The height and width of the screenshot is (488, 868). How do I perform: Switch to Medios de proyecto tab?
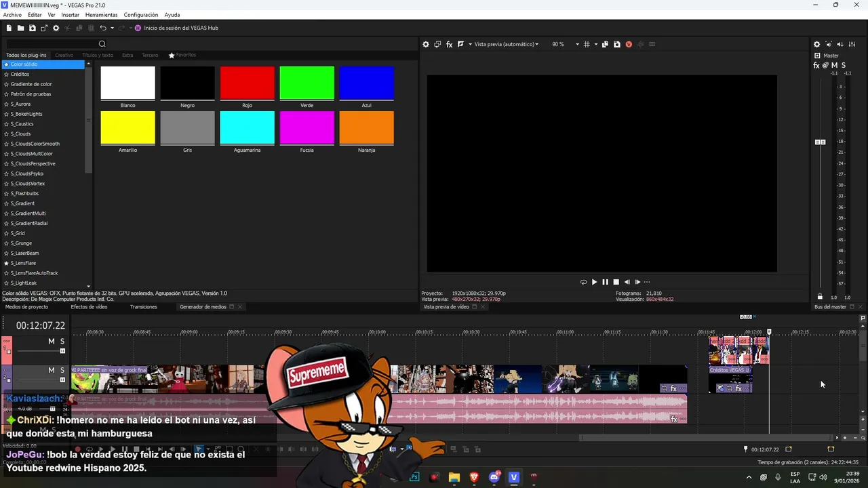27,306
